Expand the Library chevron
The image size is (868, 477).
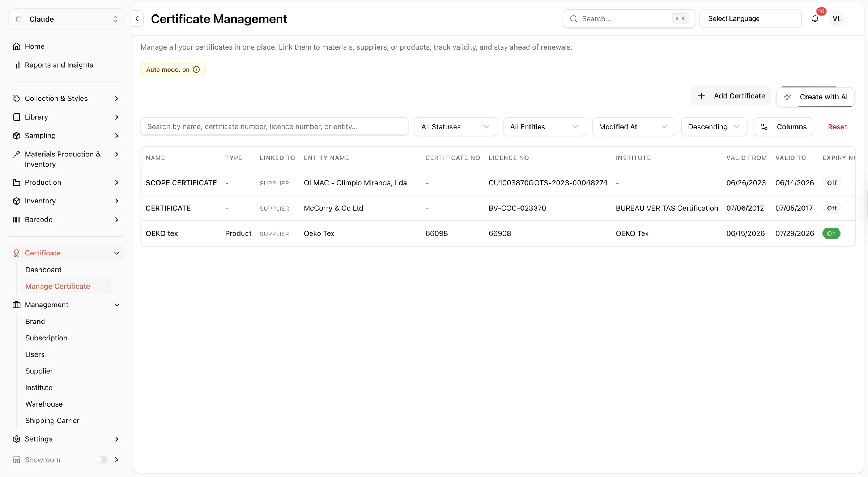(x=116, y=117)
